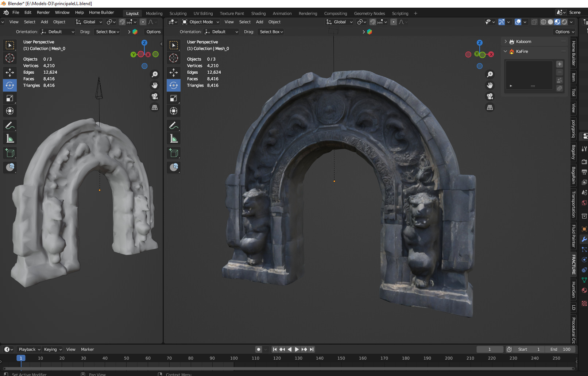Open the File menu
This screenshot has width=588, height=376.
click(16, 12)
